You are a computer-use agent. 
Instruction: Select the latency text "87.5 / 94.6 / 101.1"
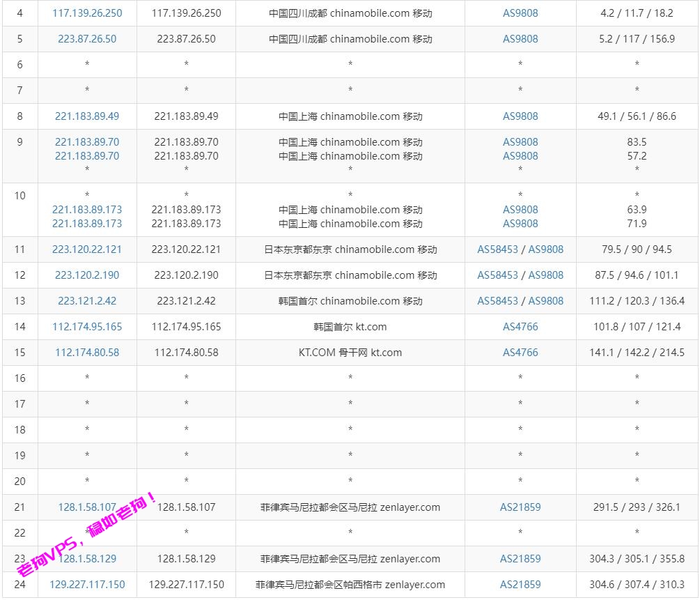(637, 275)
